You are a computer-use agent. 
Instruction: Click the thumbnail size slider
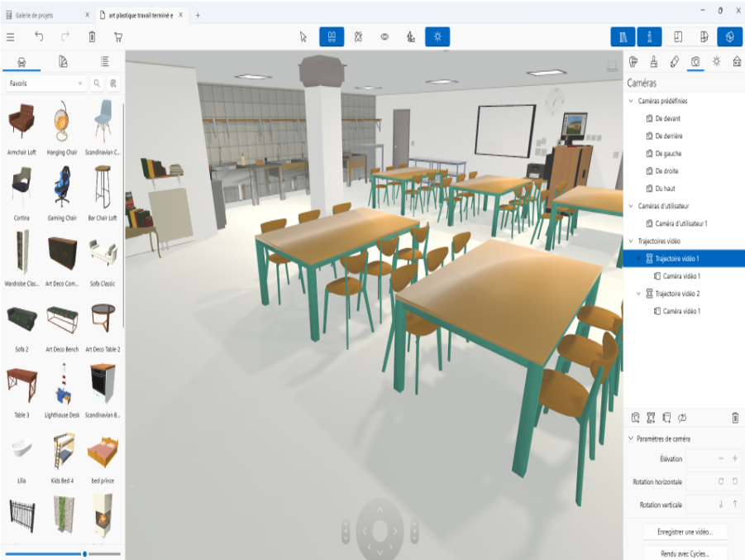pyautogui.click(x=84, y=553)
